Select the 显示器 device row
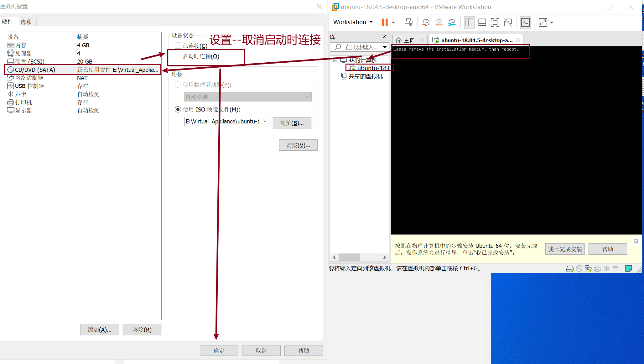 [83, 110]
